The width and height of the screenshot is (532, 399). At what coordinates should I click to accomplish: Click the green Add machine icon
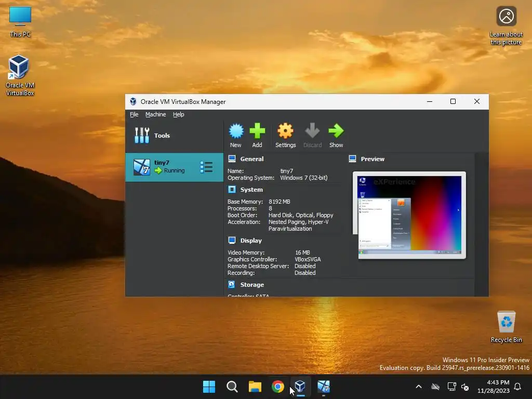pyautogui.click(x=257, y=131)
